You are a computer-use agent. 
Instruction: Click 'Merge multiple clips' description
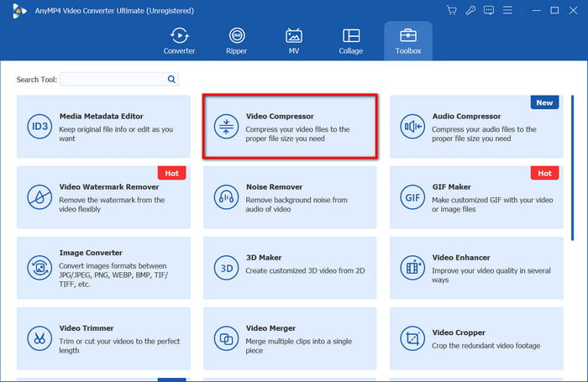[298, 346]
